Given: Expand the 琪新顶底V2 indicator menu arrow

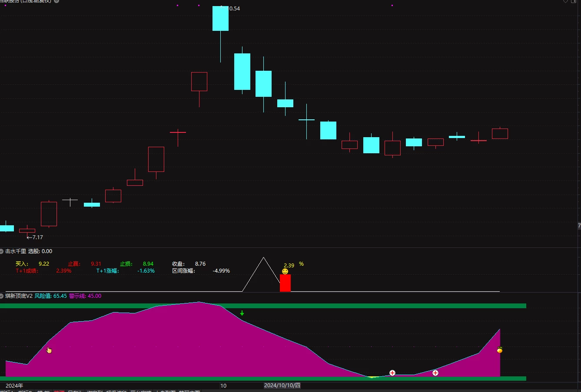Looking at the screenshot, I should [x=2, y=296].
